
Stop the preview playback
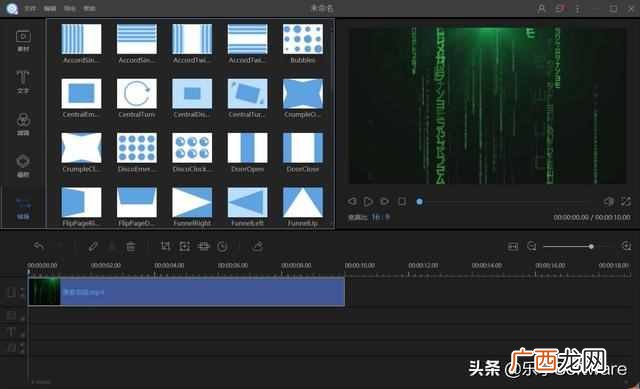pyautogui.click(x=402, y=201)
